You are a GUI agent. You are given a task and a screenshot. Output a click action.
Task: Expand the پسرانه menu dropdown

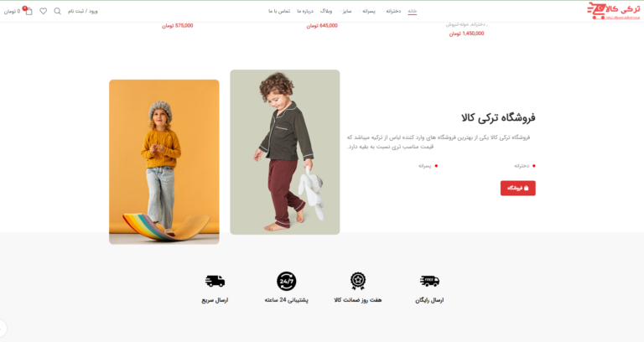click(x=367, y=11)
